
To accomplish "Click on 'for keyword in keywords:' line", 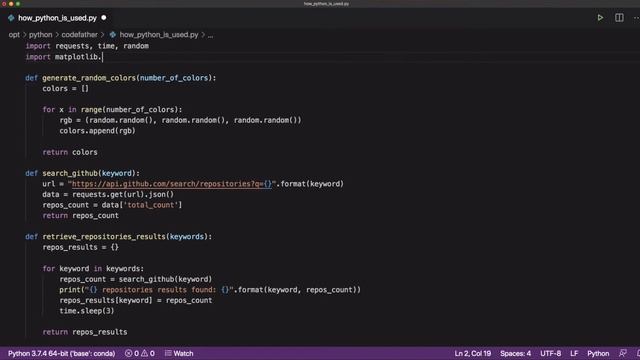I will click(93, 269).
